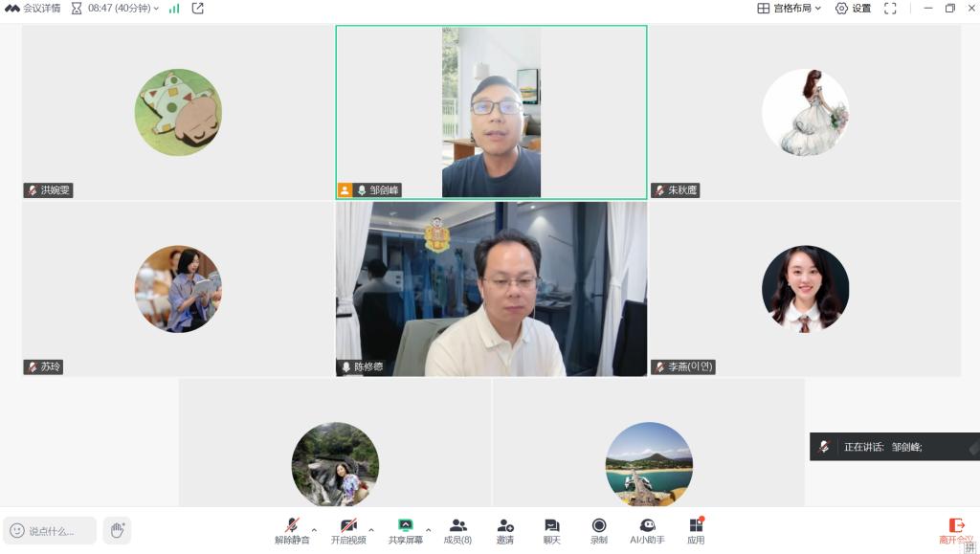
Task: Turn on the camera (开启视频)
Action: pyautogui.click(x=348, y=530)
